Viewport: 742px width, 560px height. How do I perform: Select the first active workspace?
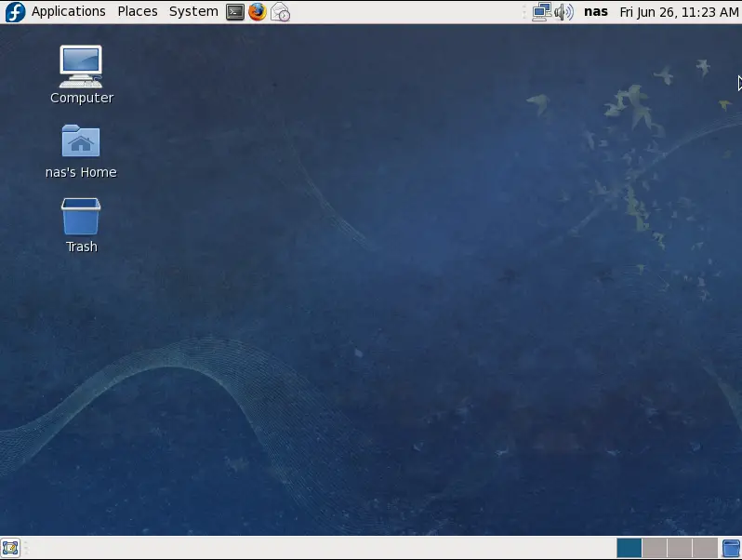click(x=629, y=548)
